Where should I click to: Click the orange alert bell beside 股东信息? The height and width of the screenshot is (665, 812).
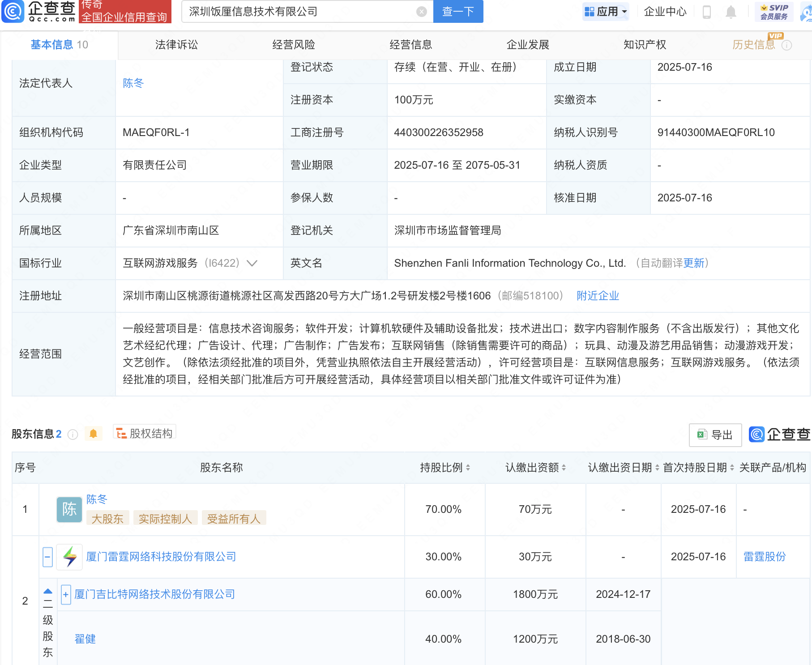[93, 434]
